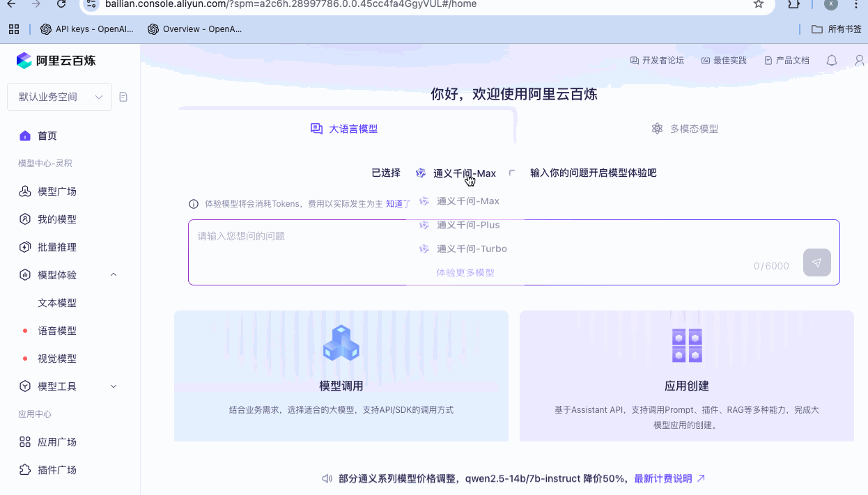Click the document icon beside workspace selector
This screenshot has width=868, height=495.
coord(123,97)
